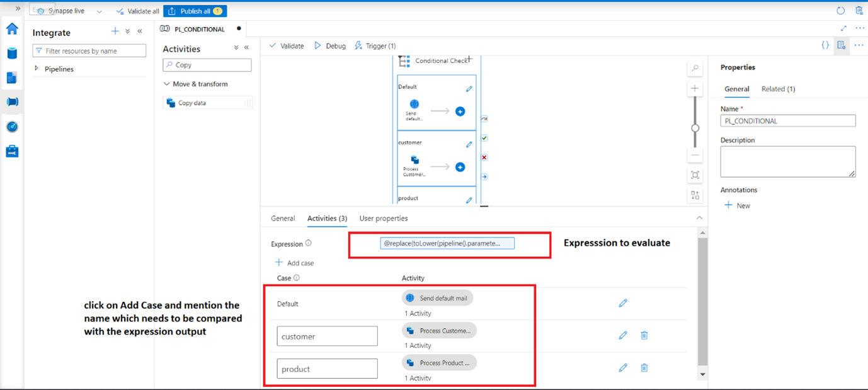Open the Related (1) properties tab
The height and width of the screenshot is (390, 868).
778,89
